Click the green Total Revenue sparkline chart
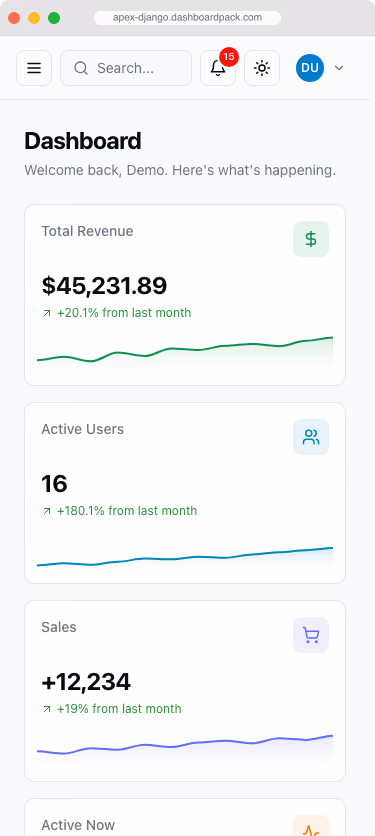The width and height of the screenshot is (375, 836). 185,352
